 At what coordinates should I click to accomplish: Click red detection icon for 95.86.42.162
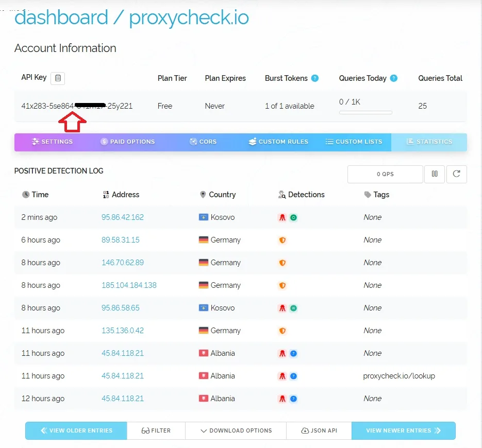coord(282,218)
